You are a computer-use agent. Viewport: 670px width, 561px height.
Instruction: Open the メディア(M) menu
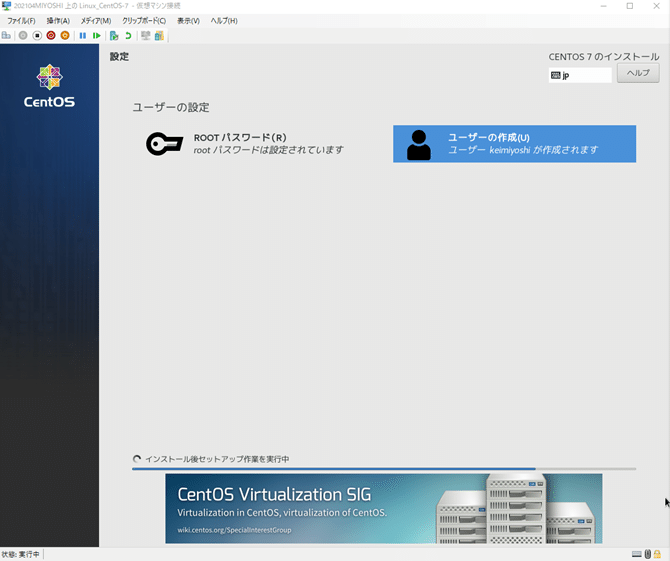pyautogui.click(x=96, y=21)
